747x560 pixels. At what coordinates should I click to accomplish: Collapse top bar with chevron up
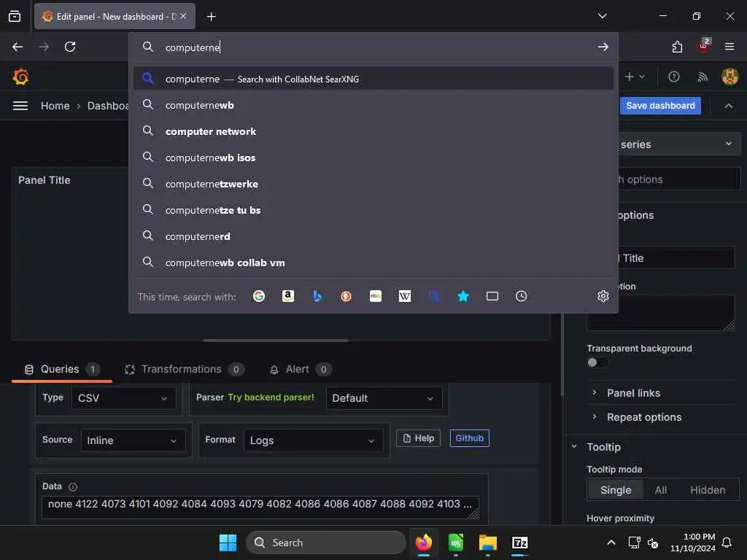pyautogui.click(x=729, y=106)
